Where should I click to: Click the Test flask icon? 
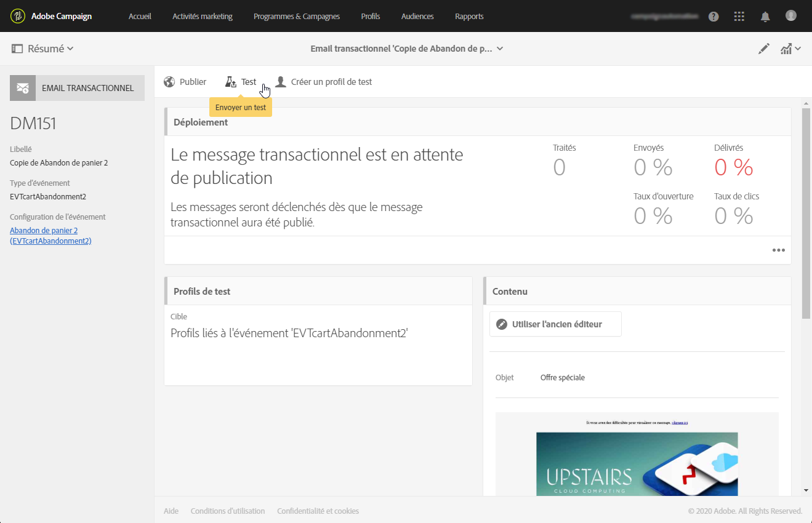coord(231,82)
